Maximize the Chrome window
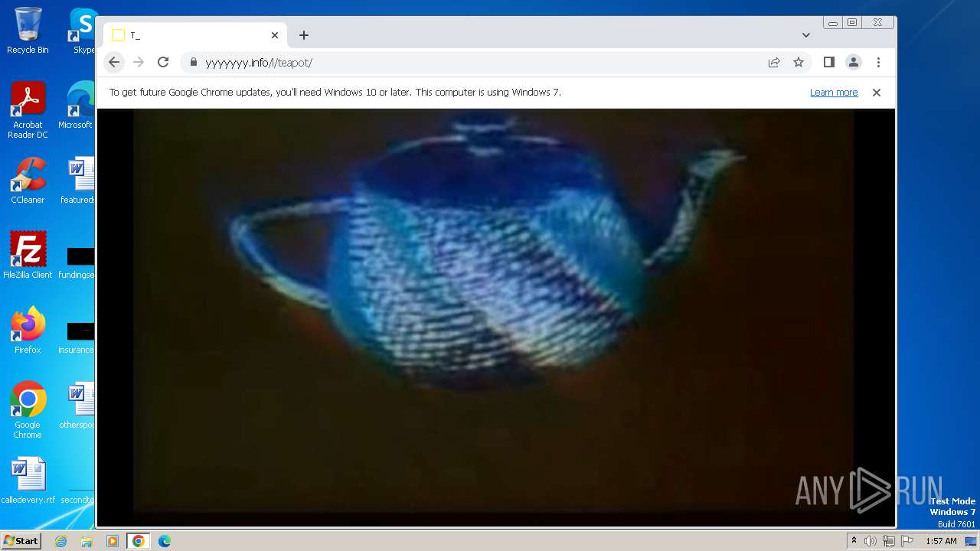Screen dimensions: 980x551 (x=852, y=23)
